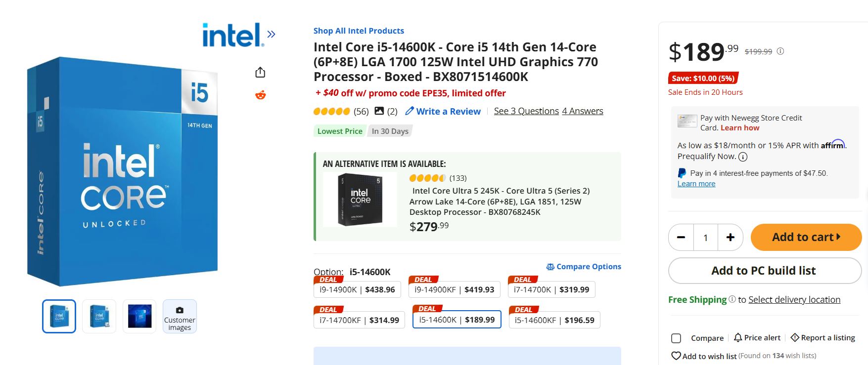
Task: Open Select delivery location
Action: (x=794, y=299)
